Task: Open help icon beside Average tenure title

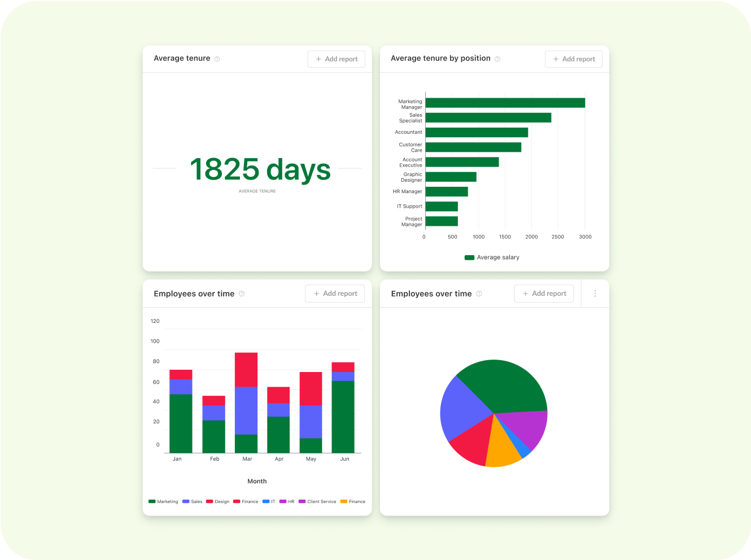Action: [217, 59]
